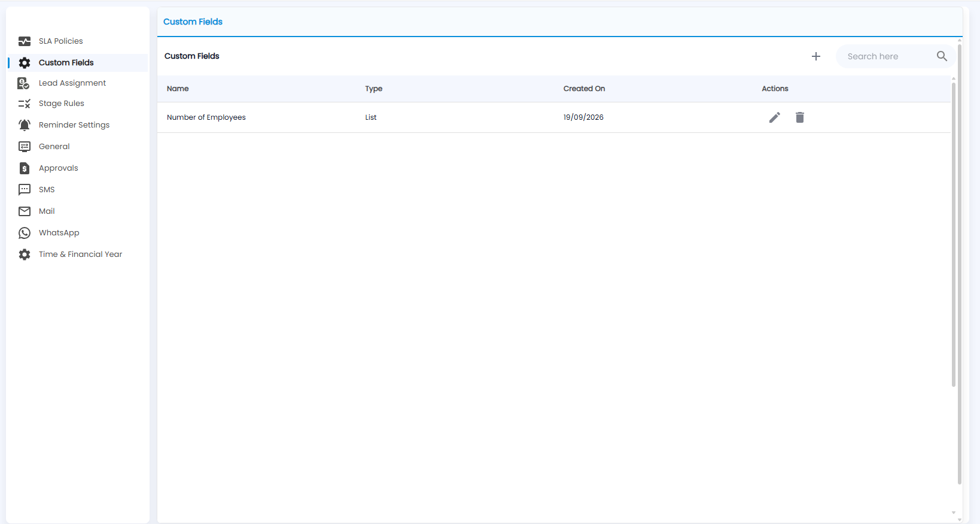Open SLA Policies settings
The height and width of the screenshot is (524, 980).
tap(61, 41)
